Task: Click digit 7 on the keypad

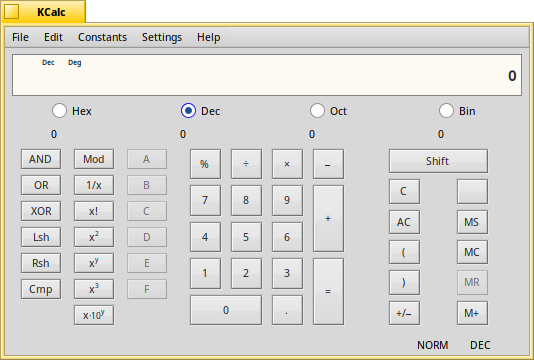Action: coord(205,200)
